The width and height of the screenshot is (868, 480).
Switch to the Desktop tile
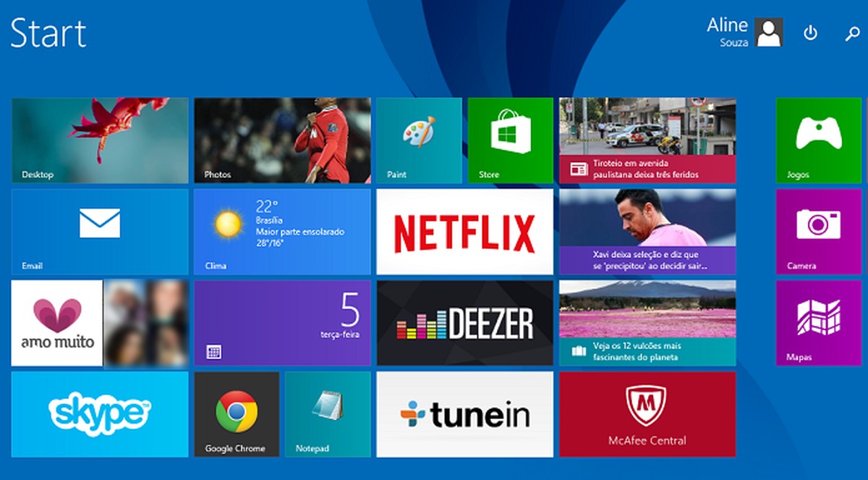click(x=98, y=140)
